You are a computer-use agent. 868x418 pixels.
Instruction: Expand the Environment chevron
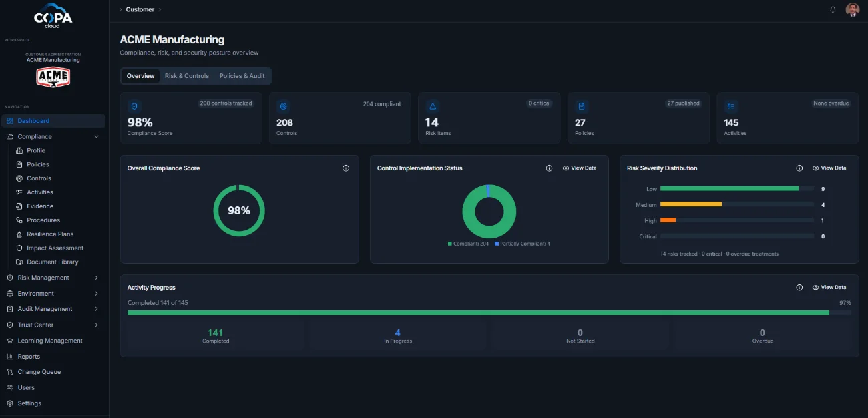click(97, 294)
